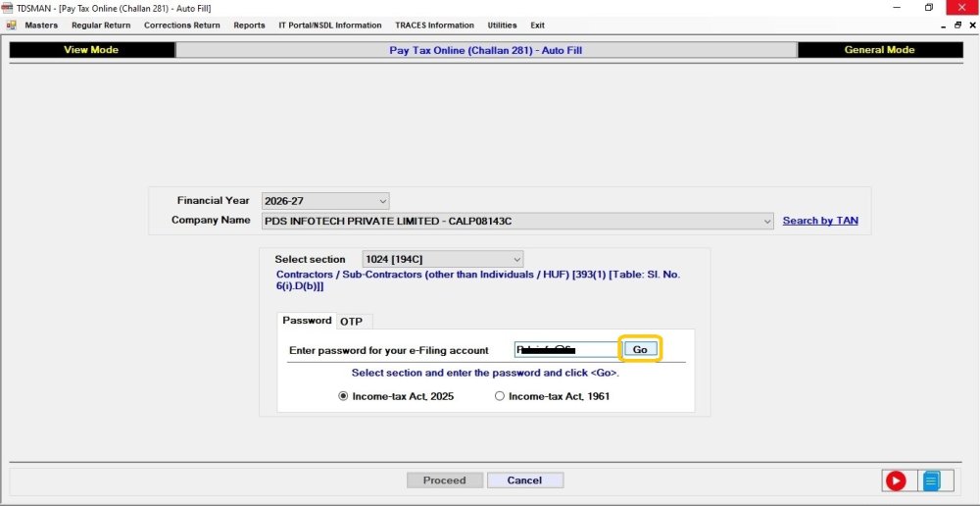The height and width of the screenshot is (506, 980).
Task: Click the Proceed button
Action: pos(444,481)
